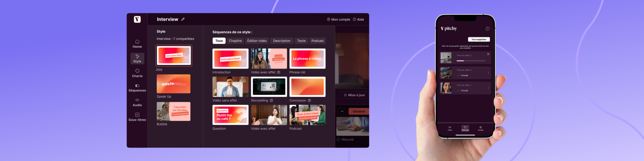Edit the Interview title with the pencil icon
Viewport: 644px width, 161px height.
click(183, 19)
